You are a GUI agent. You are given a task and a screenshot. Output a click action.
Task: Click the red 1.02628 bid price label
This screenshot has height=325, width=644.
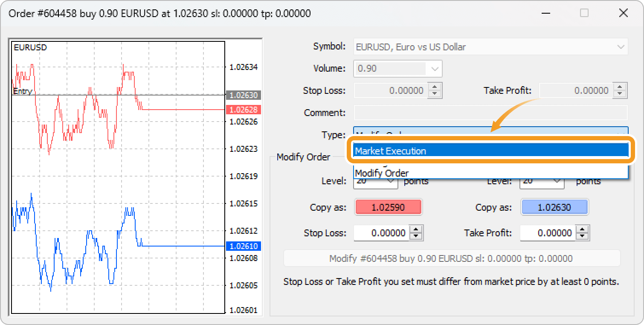244,110
